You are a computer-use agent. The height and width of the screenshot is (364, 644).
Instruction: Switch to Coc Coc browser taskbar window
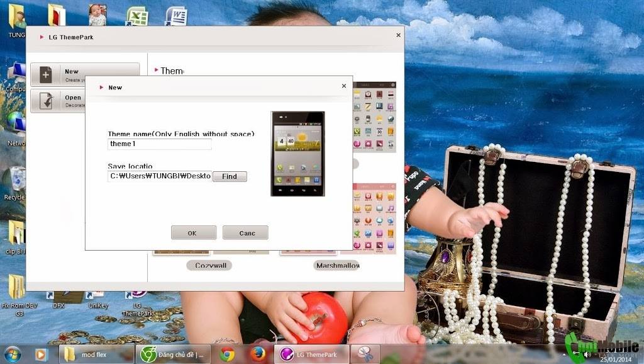(x=173, y=354)
